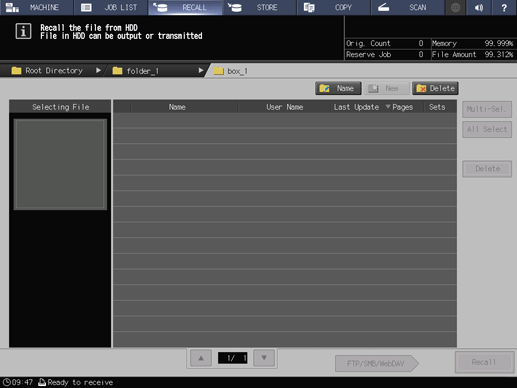Image resolution: width=517 pixels, height=388 pixels.
Task: Switch to the COPY tab
Action: (334, 7)
